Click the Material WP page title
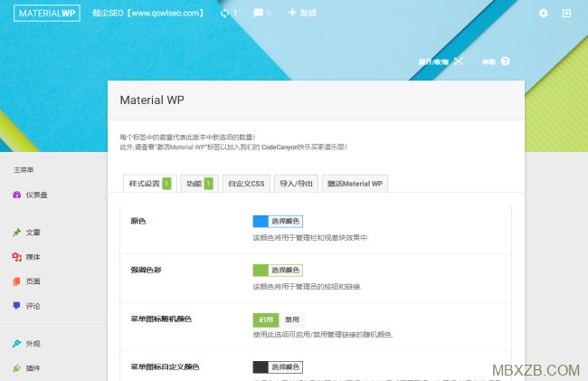The width and height of the screenshot is (588, 381). click(x=152, y=100)
